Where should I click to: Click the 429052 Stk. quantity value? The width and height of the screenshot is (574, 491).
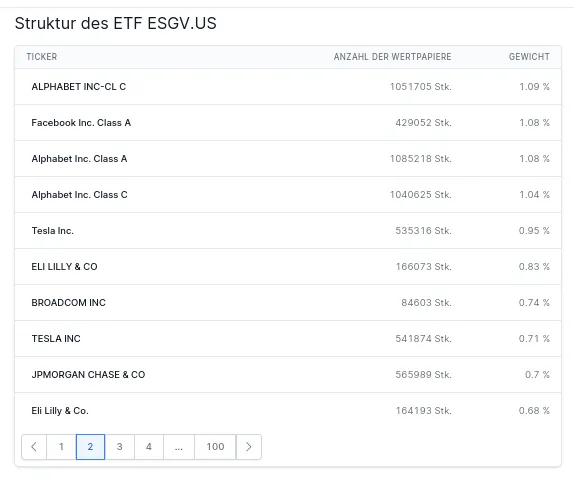tap(424, 123)
